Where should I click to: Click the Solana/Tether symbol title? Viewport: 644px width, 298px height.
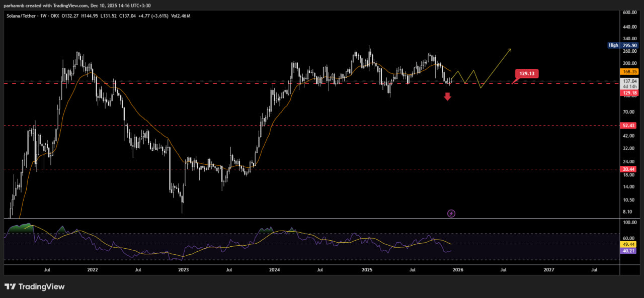pos(23,16)
